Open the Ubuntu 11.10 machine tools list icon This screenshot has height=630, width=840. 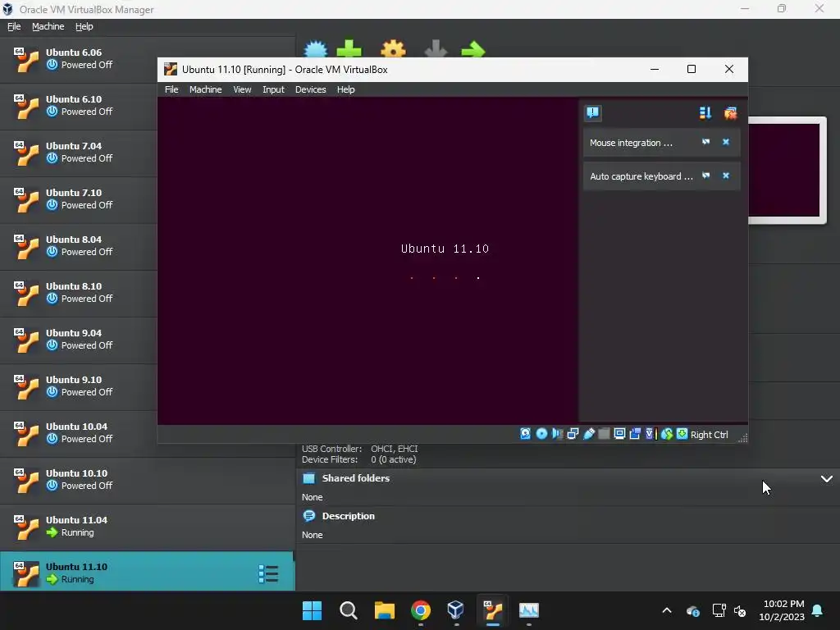(268, 573)
